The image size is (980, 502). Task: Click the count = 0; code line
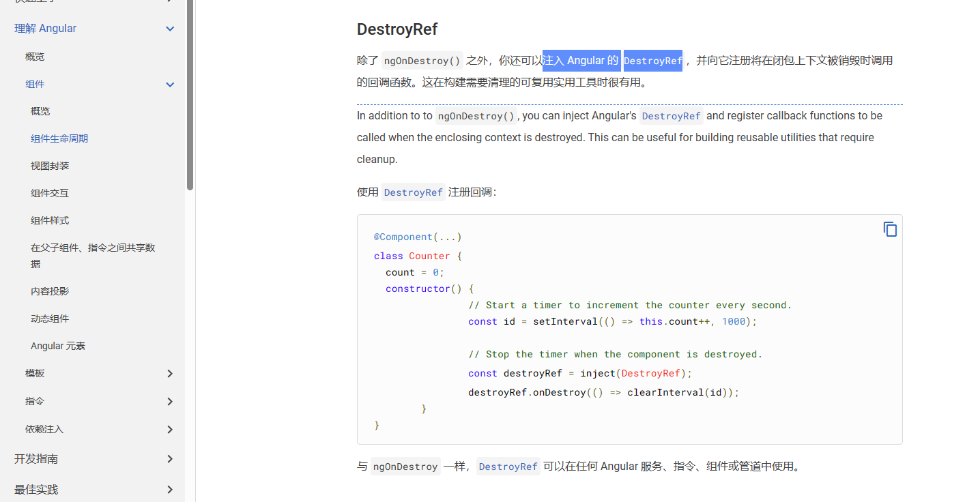tap(415, 272)
